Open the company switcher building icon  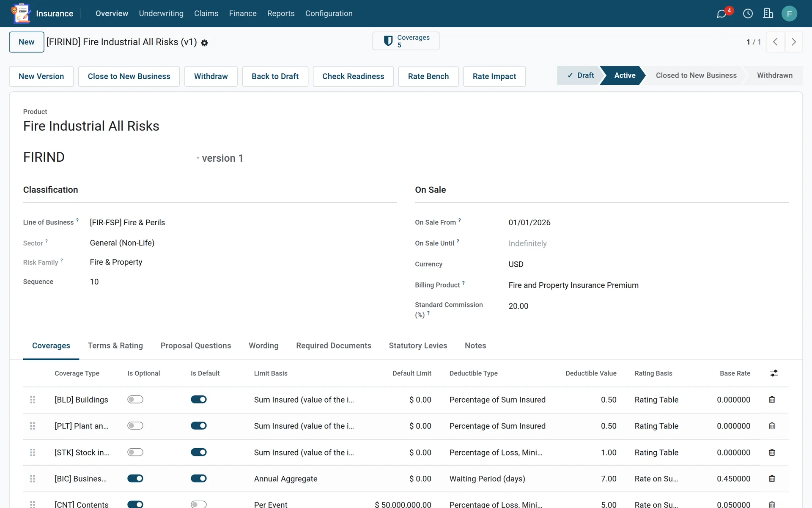768,14
